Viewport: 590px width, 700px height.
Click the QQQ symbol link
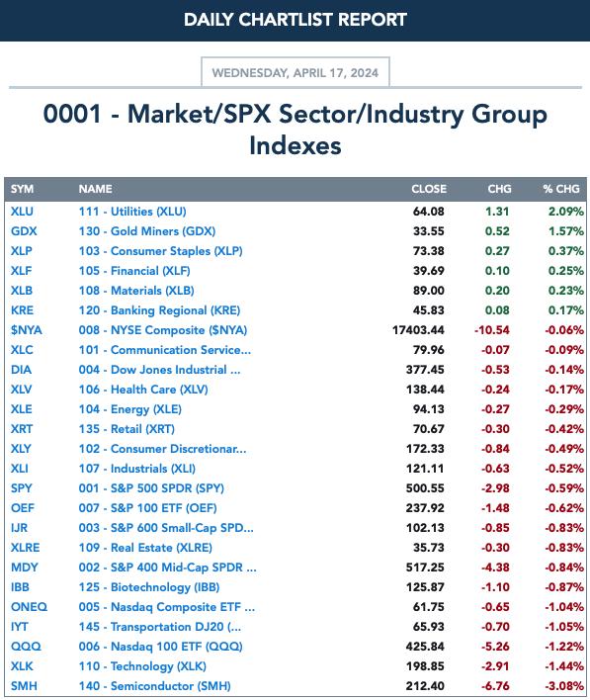point(26,646)
